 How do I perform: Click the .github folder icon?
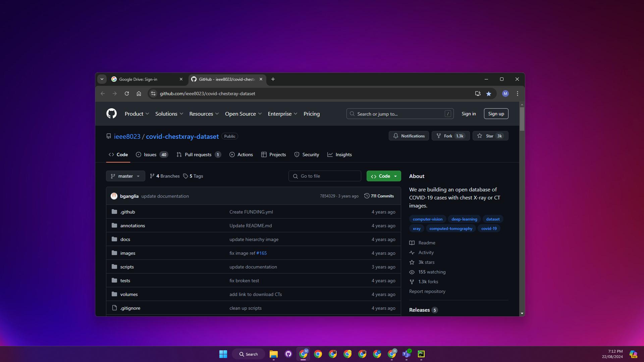[114, 212]
